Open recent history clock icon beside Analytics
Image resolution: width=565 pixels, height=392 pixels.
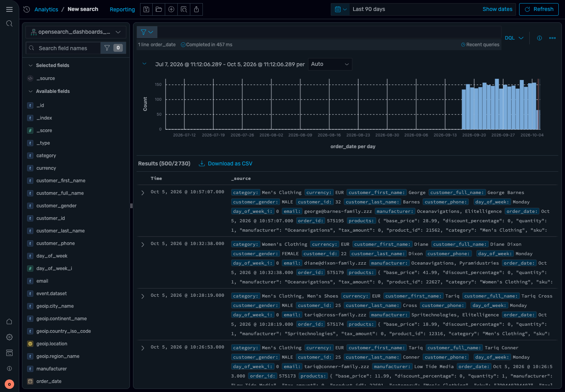point(27,9)
